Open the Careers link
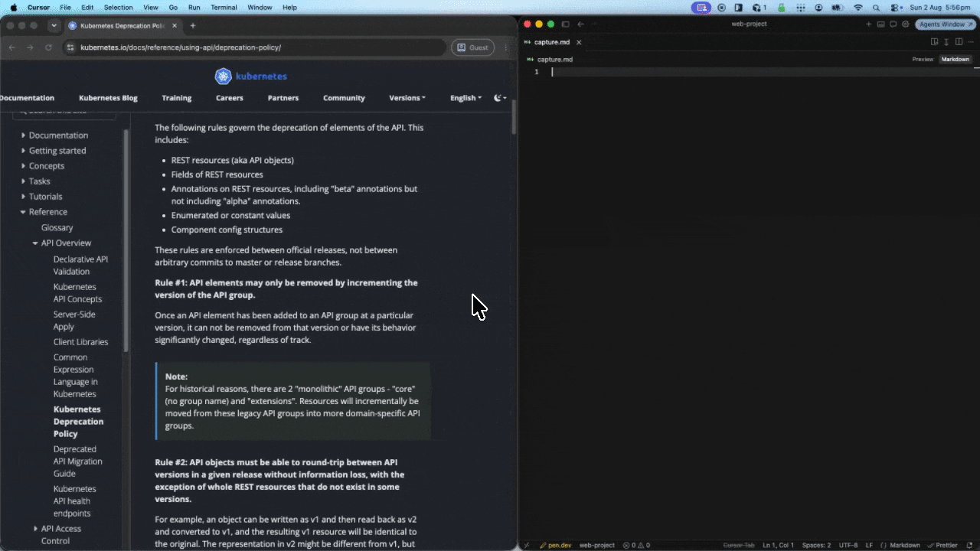This screenshot has height=551, width=980. coord(230,98)
